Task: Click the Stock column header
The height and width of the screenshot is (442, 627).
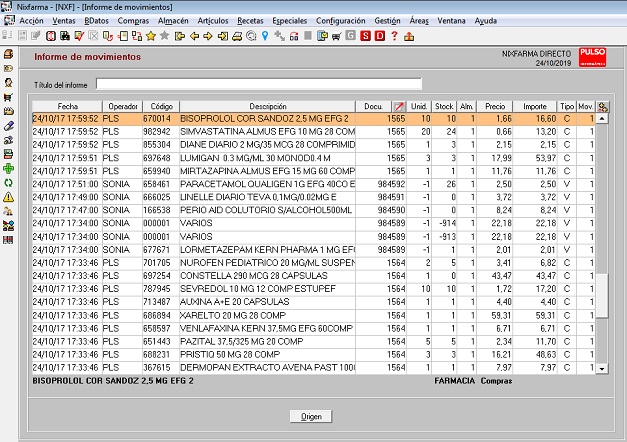Action: [444, 106]
